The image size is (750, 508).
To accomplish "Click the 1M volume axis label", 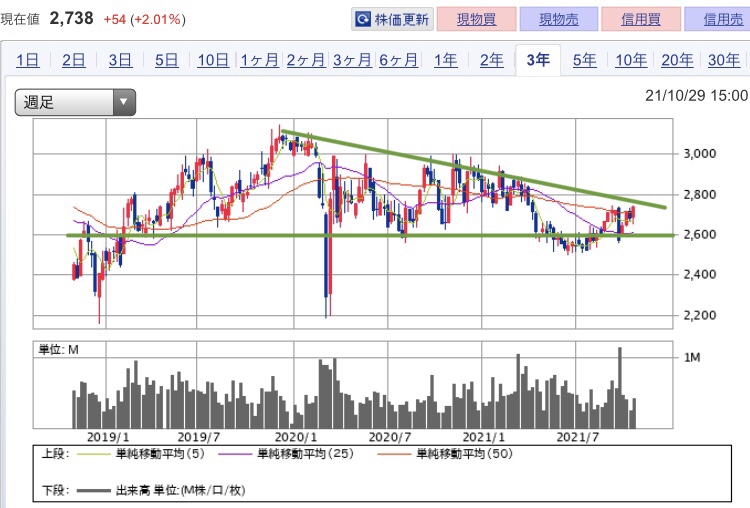I will click(692, 357).
